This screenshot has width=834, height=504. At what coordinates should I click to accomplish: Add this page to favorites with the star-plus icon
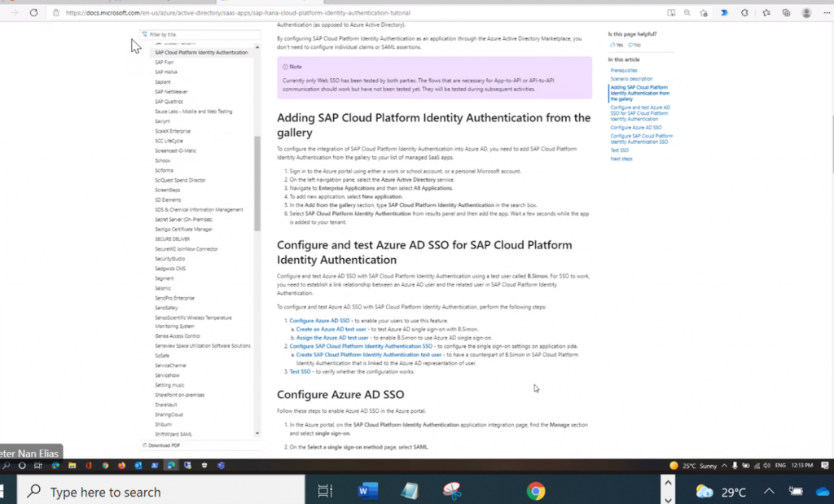(704, 13)
